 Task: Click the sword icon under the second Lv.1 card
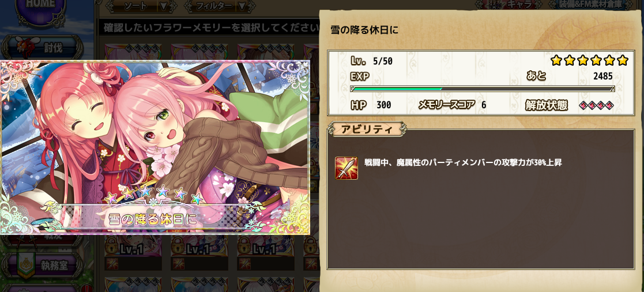tap(178, 264)
